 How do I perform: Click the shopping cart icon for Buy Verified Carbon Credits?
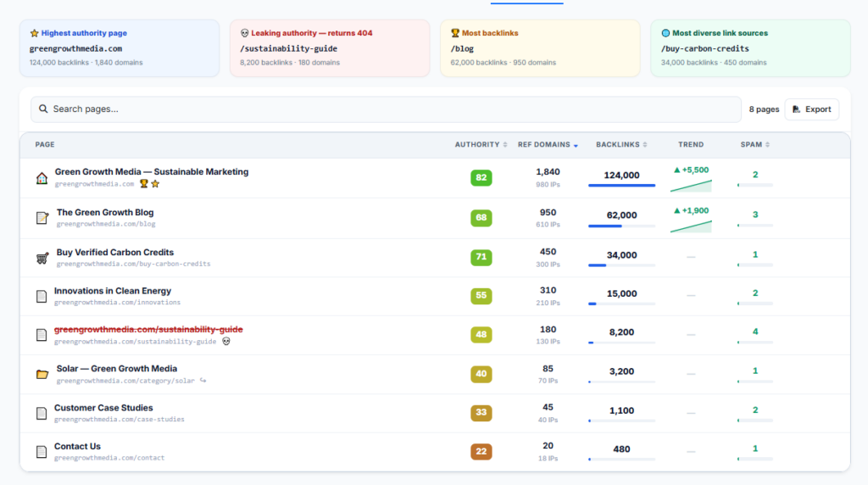click(42, 258)
